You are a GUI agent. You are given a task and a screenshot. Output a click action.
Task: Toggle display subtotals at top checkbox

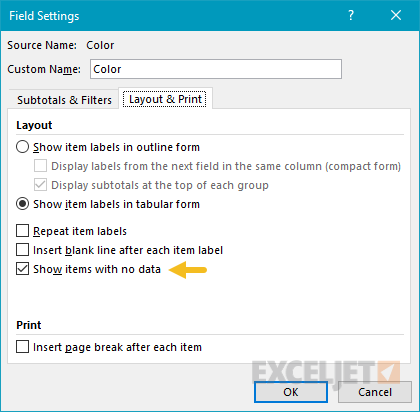pyautogui.click(x=40, y=185)
